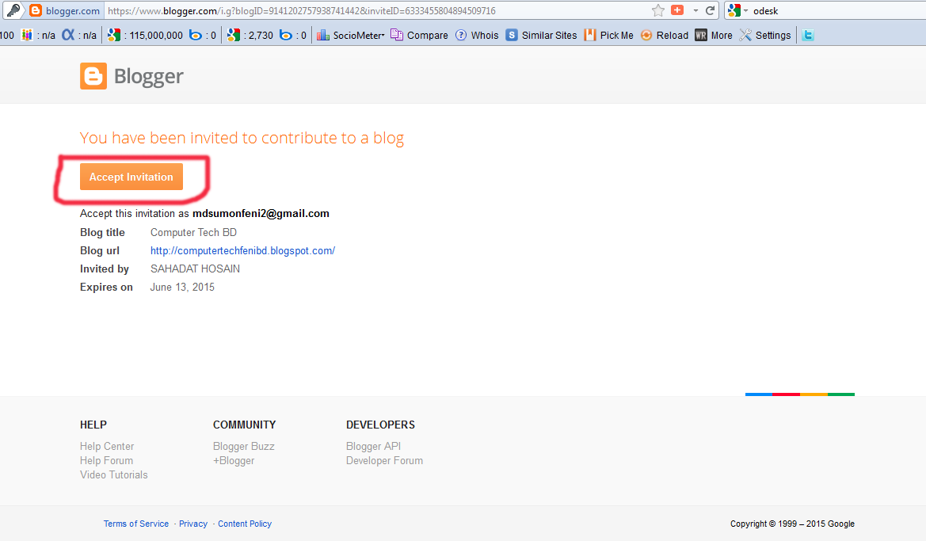
Task: Open SocioMeter dropdown in toolbar
Action: tap(350, 35)
